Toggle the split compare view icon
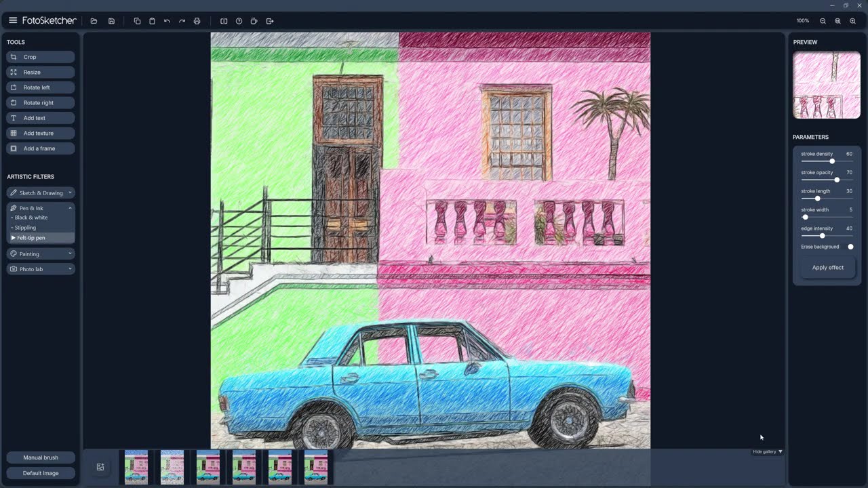 (x=224, y=21)
